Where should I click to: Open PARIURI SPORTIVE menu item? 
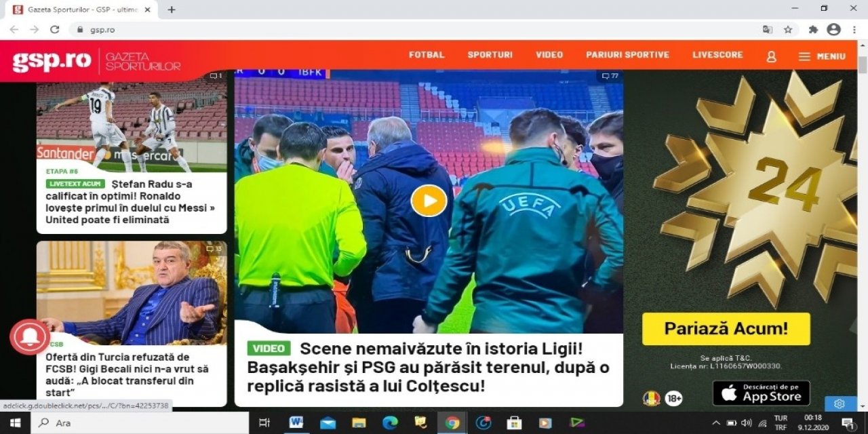coord(627,55)
